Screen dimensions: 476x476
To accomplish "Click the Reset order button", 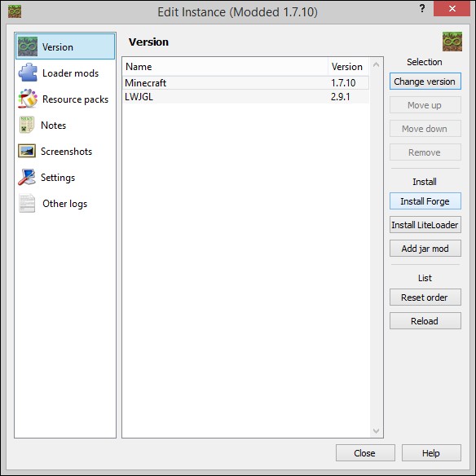I will point(425,297).
